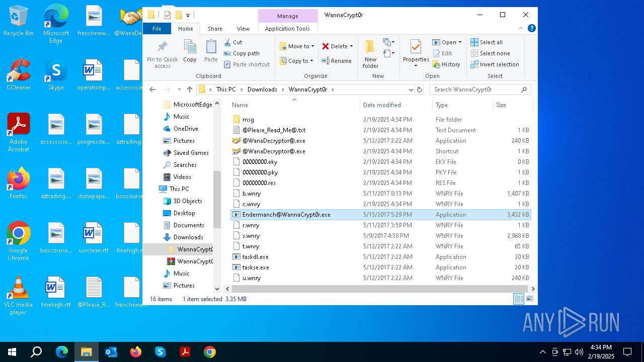Click Downloads in address breadcrumb
644x362 pixels.
(x=262, y=89)
